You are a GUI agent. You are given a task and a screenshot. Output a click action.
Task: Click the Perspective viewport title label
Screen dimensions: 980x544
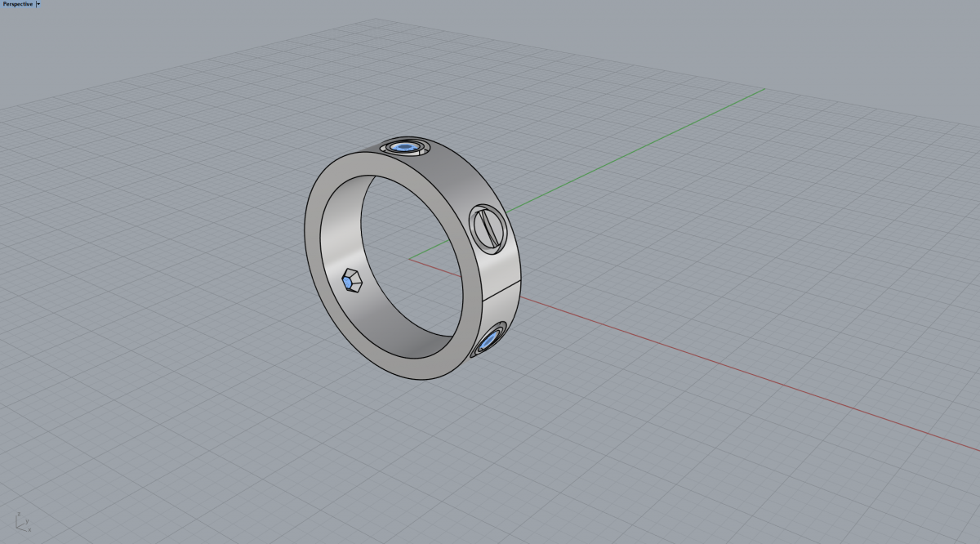(x=17, y=4)
